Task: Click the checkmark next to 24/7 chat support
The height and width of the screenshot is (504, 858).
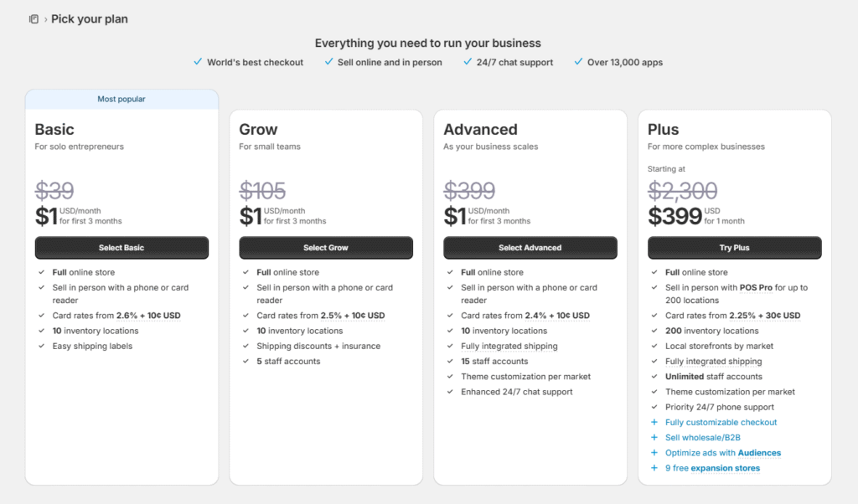Action: (x=468, y=62)
